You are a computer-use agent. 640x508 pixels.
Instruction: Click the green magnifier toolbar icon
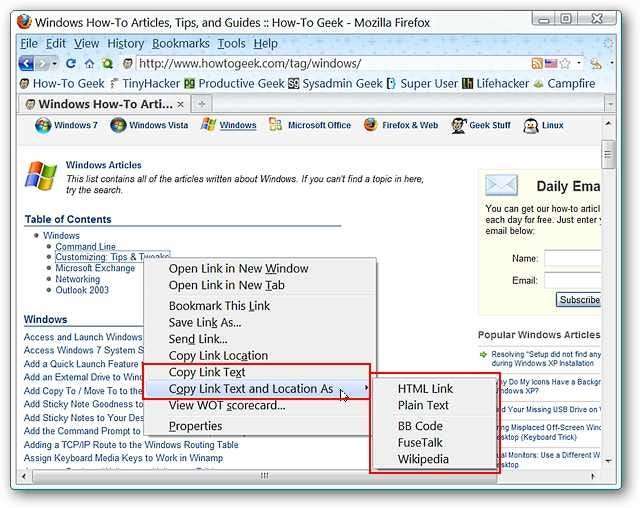click(107, 64)
